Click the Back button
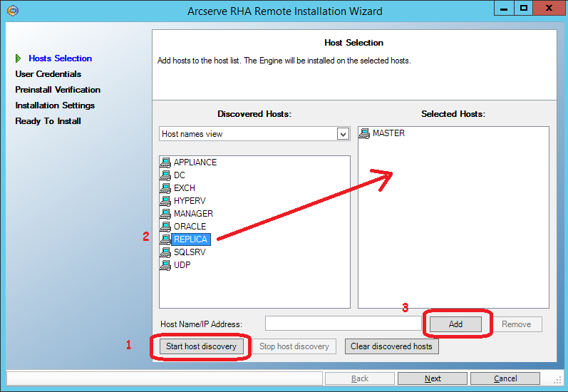 [360, 378]
